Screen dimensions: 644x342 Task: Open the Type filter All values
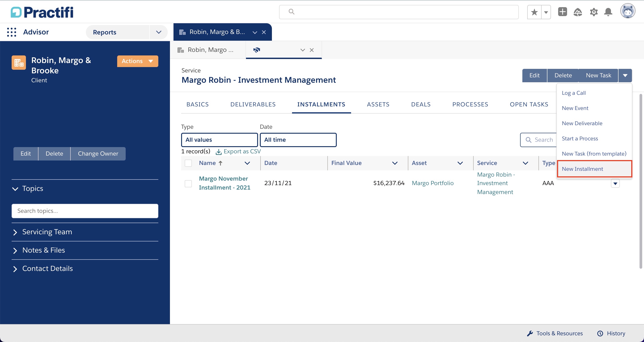(x=219, y=140)
